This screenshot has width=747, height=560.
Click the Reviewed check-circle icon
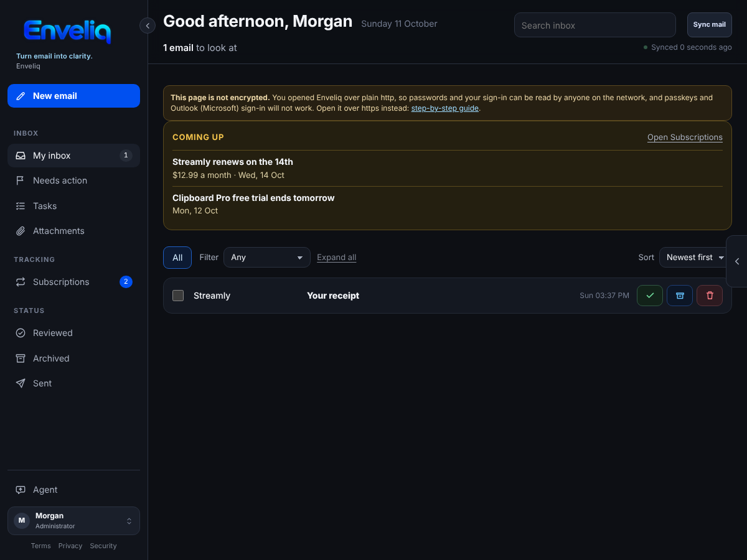tap(21, 333)
